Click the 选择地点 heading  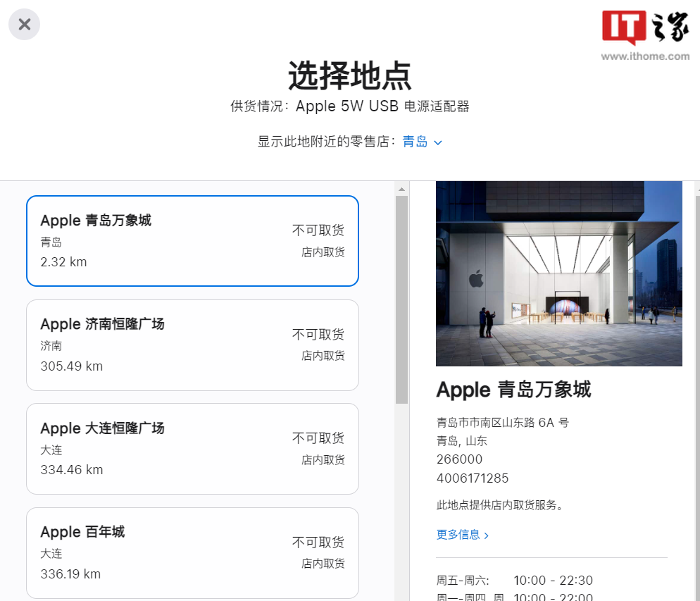350,76
